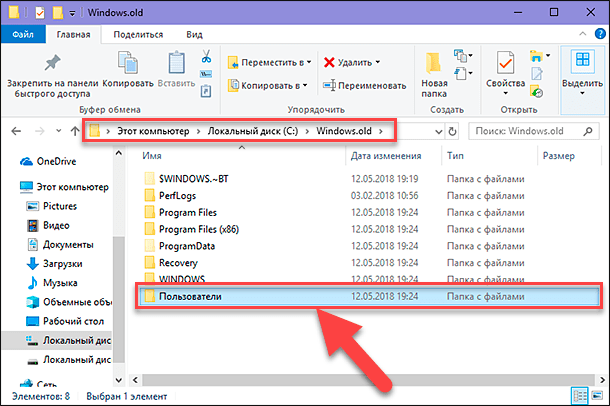Select the PerfLogs folder
Image resolution: width=610 pixels, height=406 pixels.
click(170, 196)
